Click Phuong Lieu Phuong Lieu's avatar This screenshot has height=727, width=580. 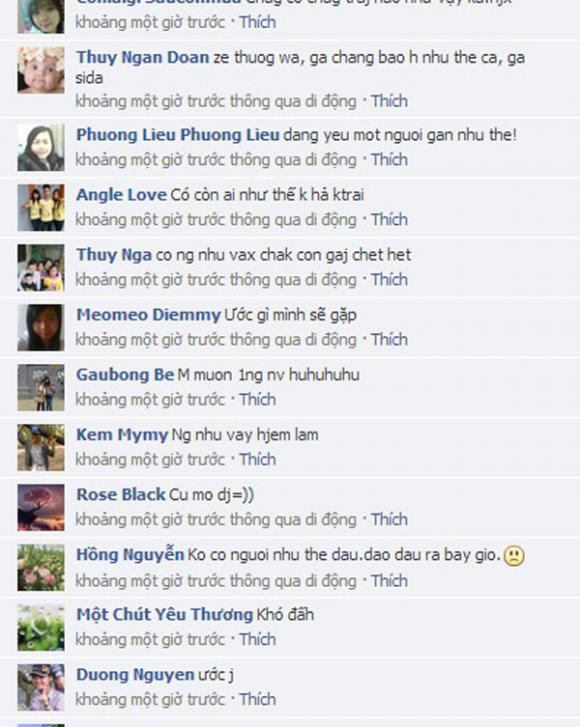(41, 148)
